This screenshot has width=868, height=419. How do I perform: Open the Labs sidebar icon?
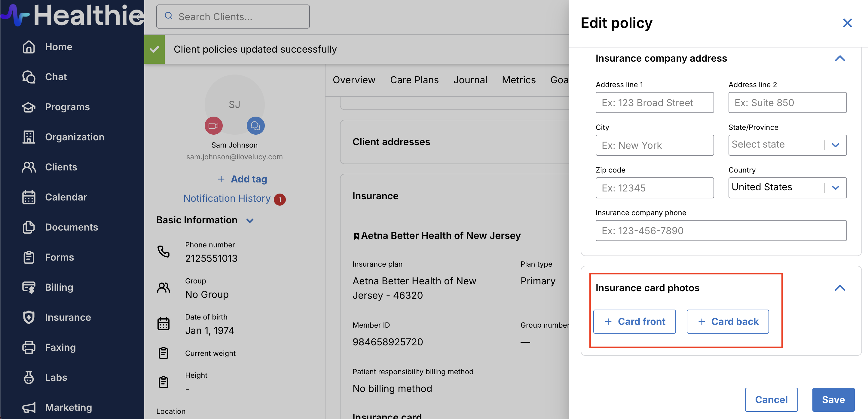[29, 377]
